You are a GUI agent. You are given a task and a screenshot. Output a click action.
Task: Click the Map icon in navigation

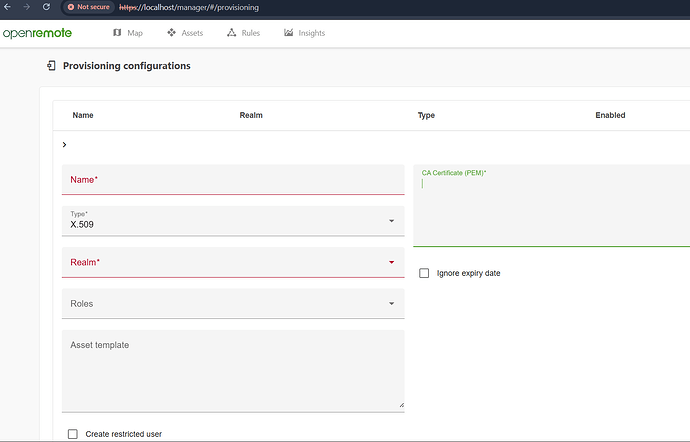pyautogui.click(x=117, y=33)
